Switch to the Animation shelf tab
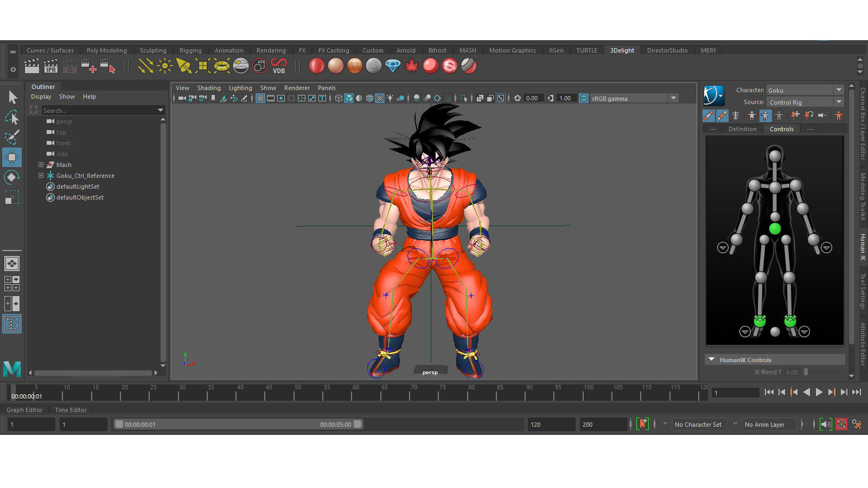 point(229,50)
